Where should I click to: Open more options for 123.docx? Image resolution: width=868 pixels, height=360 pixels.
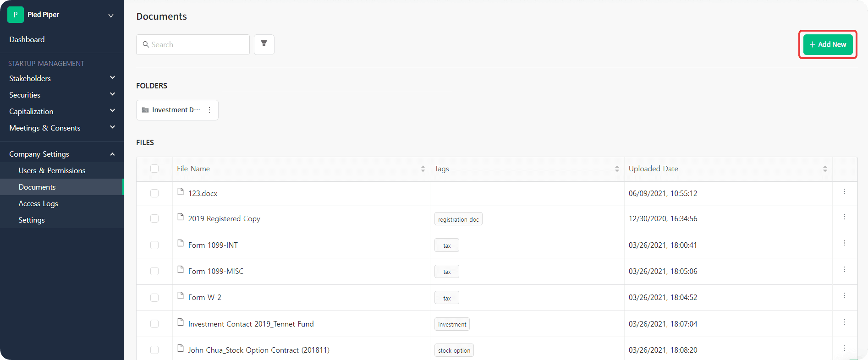[x=844, y=192]
